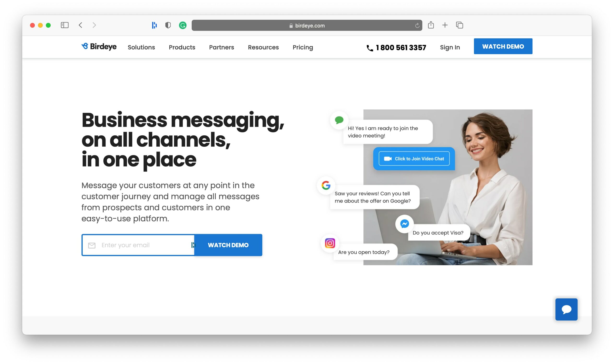Click the blue chat support icon bottom right
Viewport: 614px width, 364px height.
(567, 309)
